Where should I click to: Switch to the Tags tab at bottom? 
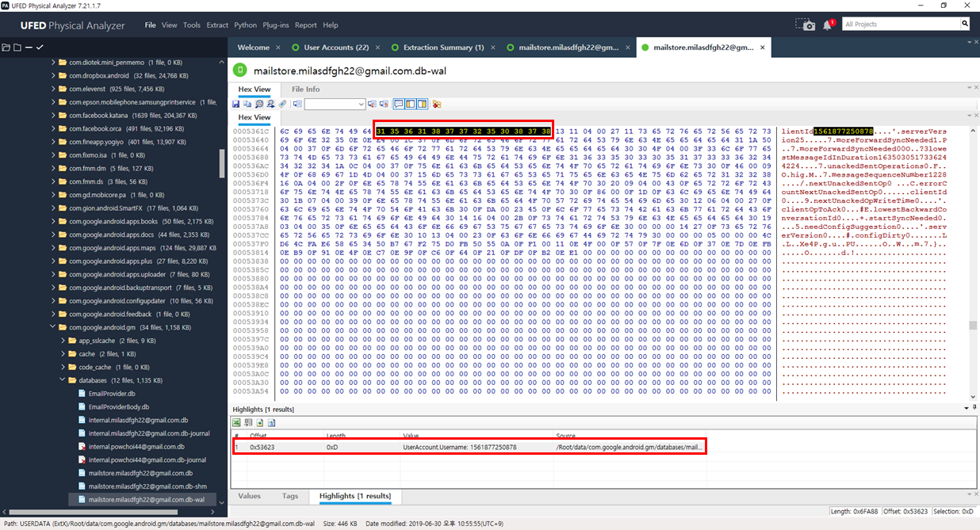[x=290, y=496]
